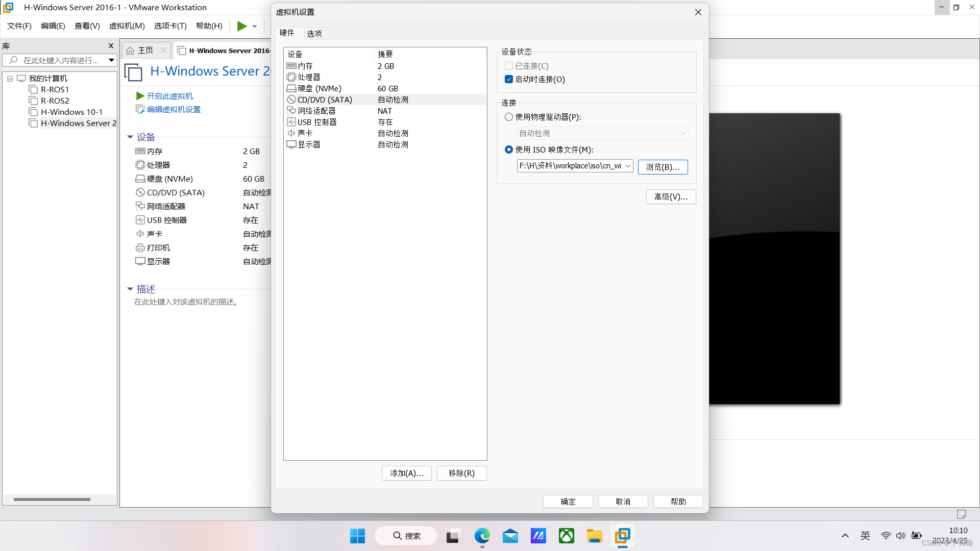Open the ISO image path dropdown
Screen dimensions: 980x551
click(x=628, y=166)
